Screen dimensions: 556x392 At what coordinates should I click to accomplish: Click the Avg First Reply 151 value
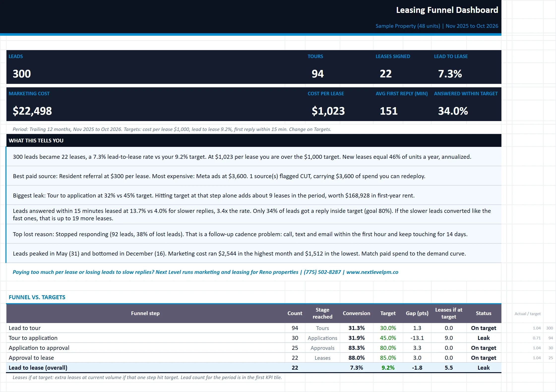click(389, 111)
